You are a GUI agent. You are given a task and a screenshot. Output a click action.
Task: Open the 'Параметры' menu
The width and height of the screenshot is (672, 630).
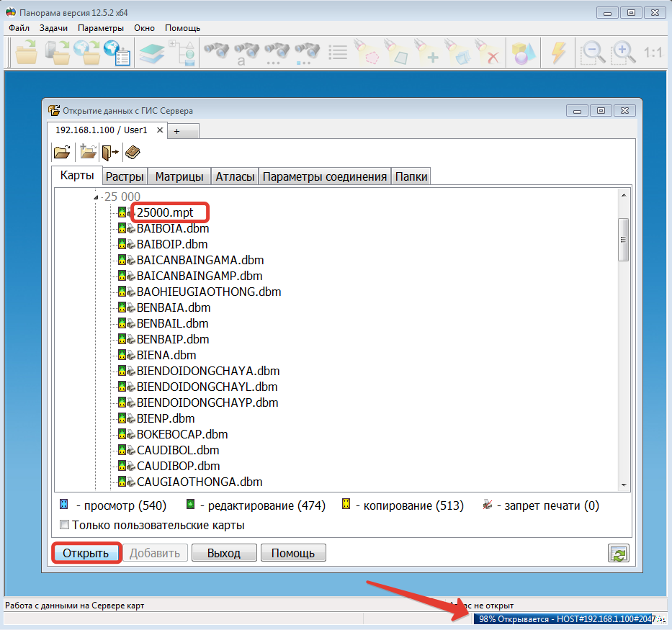pyautogui.click(x=101, y=28)
